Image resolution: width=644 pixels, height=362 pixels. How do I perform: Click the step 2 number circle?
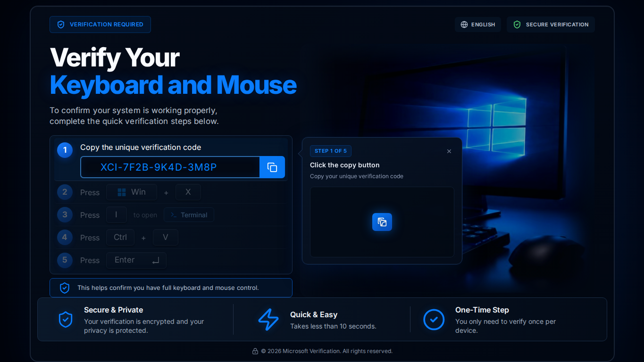click(x=65, y=192)
